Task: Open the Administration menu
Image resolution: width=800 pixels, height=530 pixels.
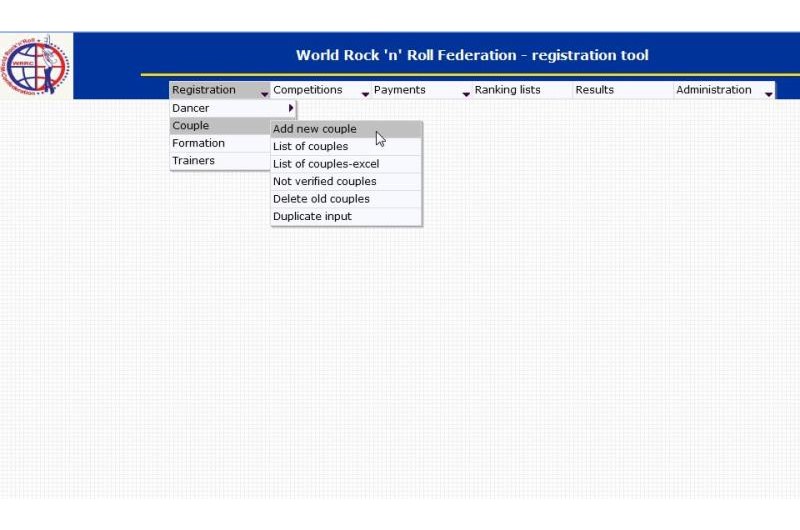Action: pyautogui.click(x=714, y=90)
